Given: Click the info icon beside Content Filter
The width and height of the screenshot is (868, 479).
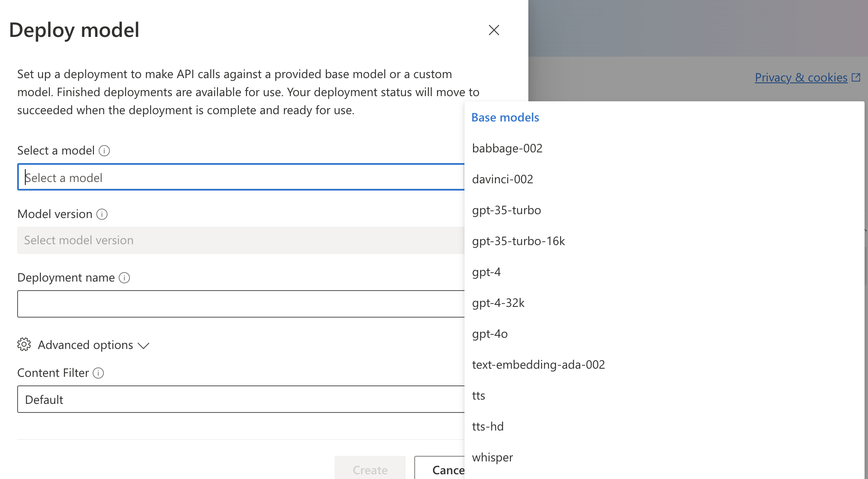Looking at the screenshot, I should tap(98, 373).
